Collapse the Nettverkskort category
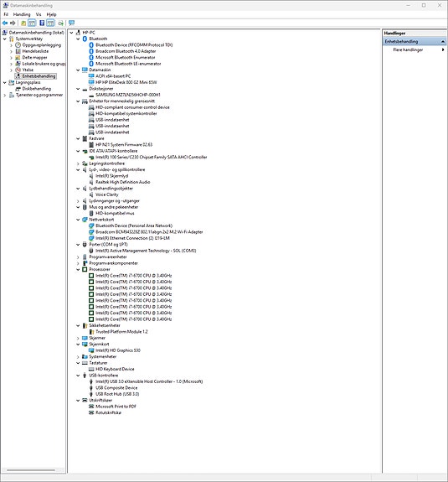 point(78,220)
